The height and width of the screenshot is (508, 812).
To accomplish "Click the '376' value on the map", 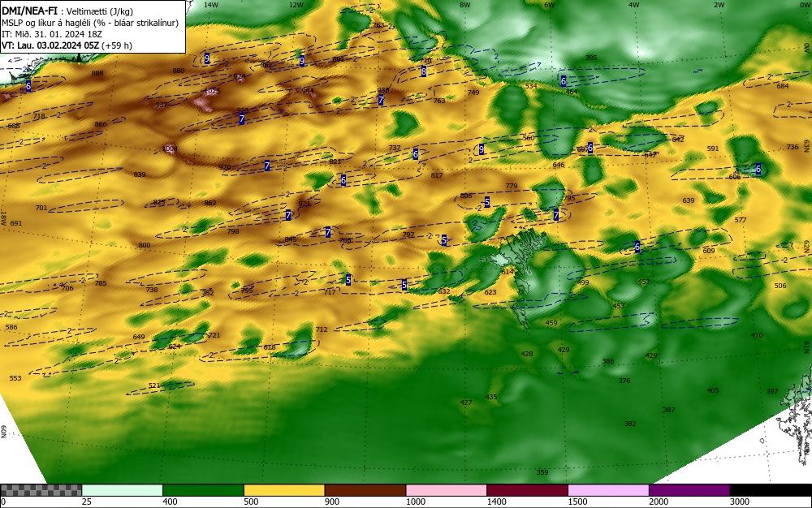I will point(624,381).
